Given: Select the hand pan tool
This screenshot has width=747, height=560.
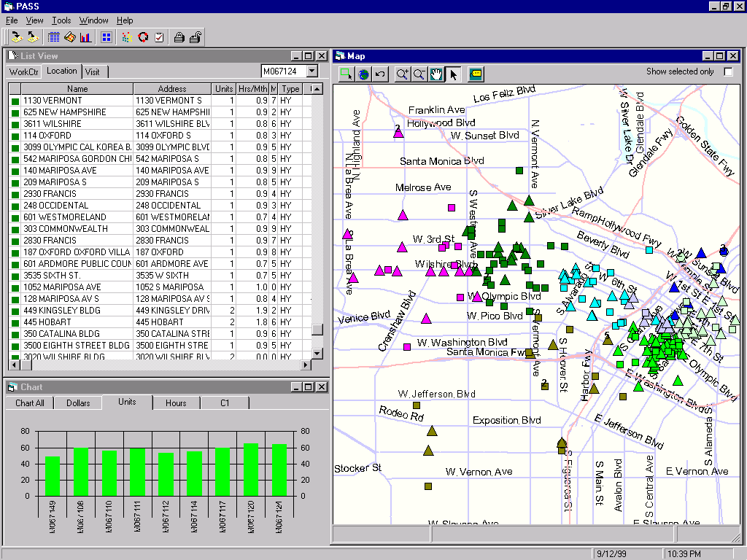Looking at the screenshot, I should pos(436,74).
